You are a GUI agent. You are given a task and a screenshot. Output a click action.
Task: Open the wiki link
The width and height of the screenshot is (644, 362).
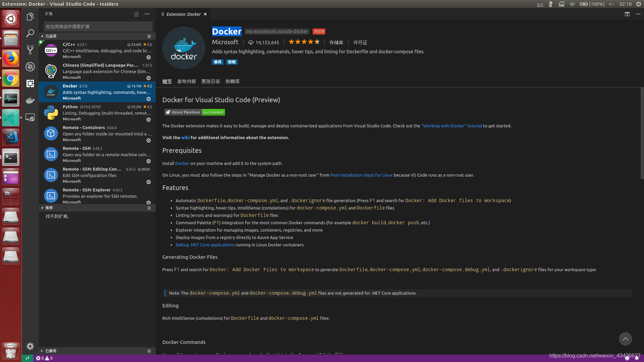pyautogui.click(x=185, y=138)
